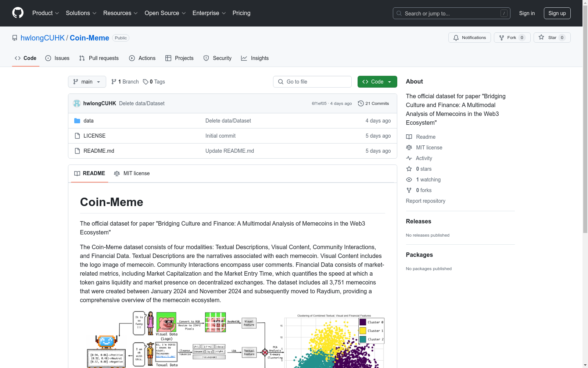The width and height of the screenshot is (588, 368).
Task: Star the Coin-Meme repository
Action: 552,38
